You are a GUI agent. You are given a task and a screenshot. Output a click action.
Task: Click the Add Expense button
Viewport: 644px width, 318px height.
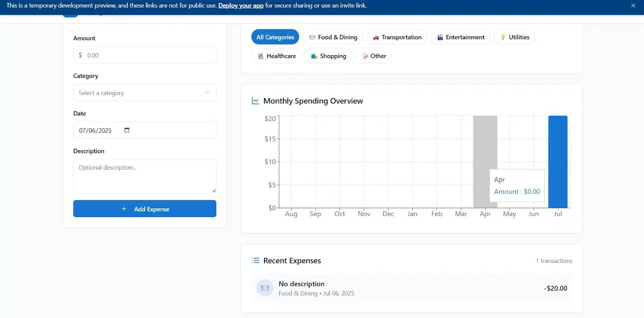(x=144, y=209)
